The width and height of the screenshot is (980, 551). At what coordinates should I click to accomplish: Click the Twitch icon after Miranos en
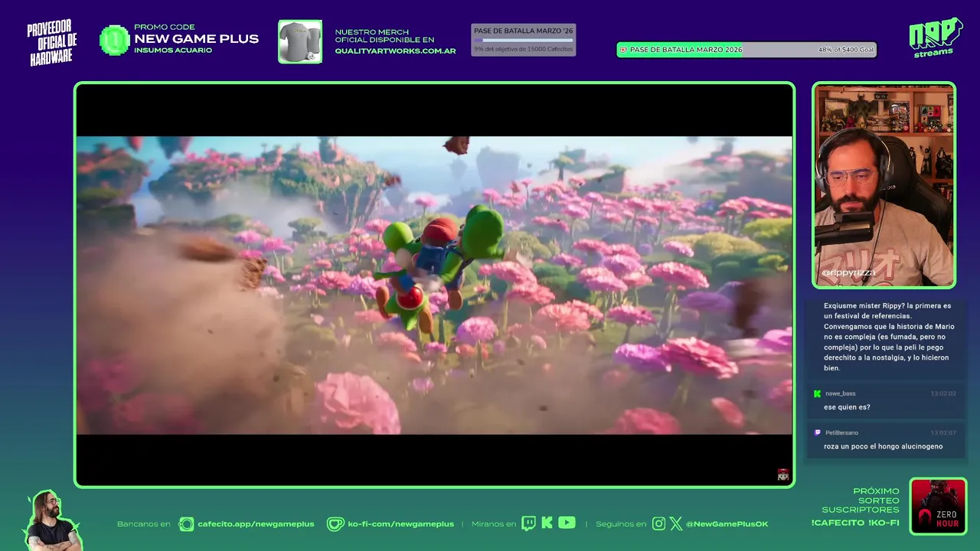pos(528,523)
